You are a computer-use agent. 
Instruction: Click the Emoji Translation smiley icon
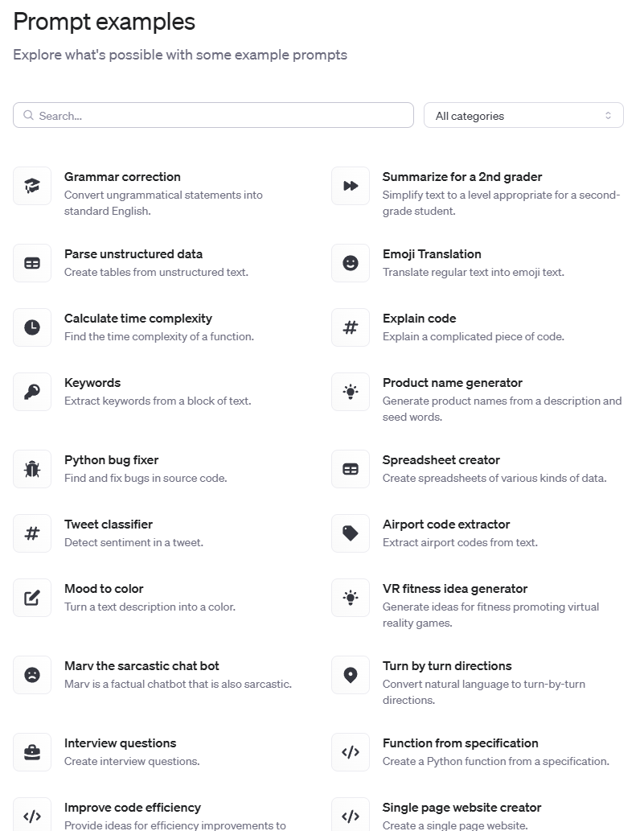click(x=351, y=263)
